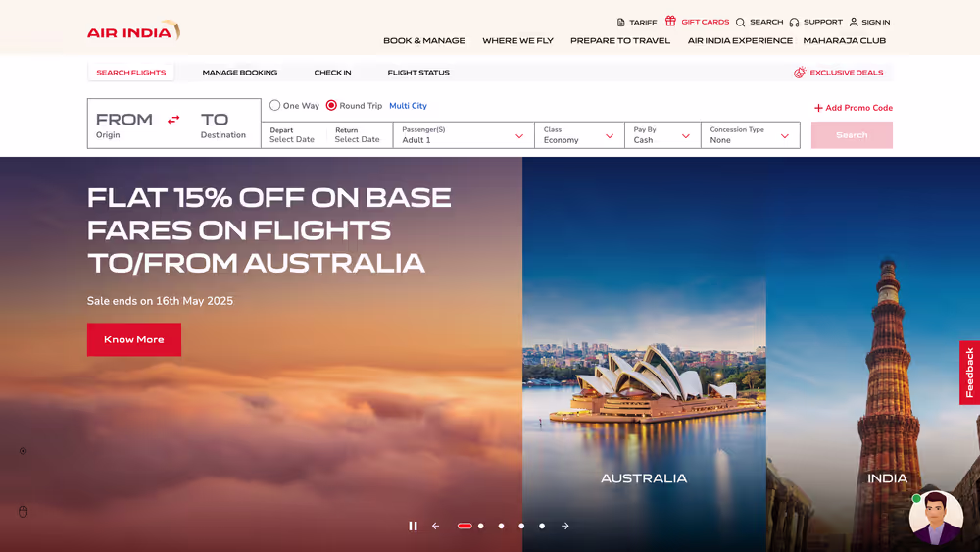The image size is (980, 552).
Task: Select second carousel dot indicator
Action: click(x=480, y=526)
